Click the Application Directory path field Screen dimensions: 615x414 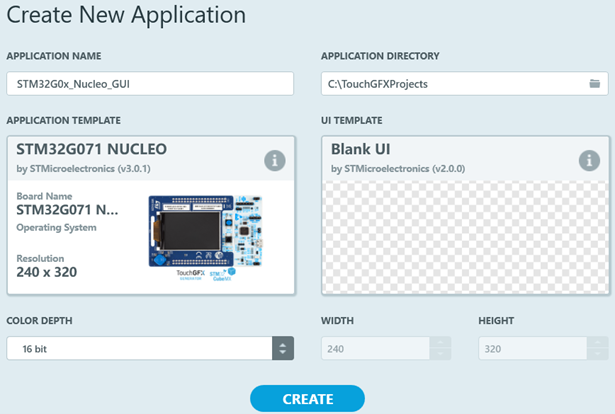click(x=465, y=84)
